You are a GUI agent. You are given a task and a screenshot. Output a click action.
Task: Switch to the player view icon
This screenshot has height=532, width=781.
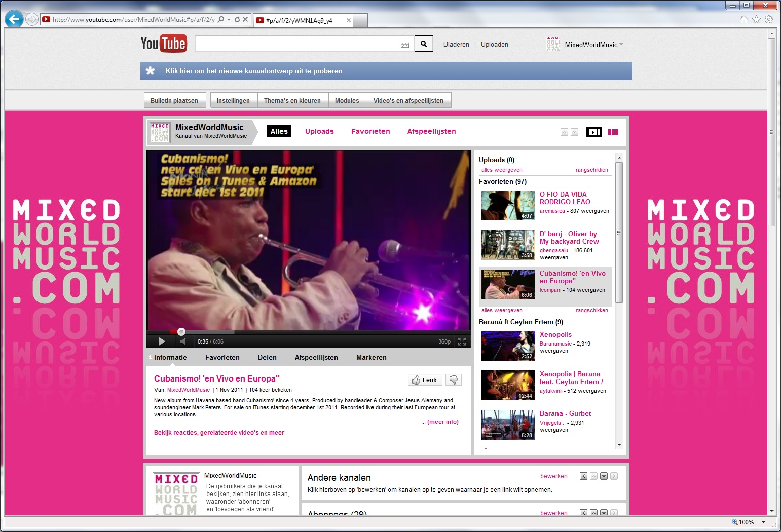click(x=594, y=132)
